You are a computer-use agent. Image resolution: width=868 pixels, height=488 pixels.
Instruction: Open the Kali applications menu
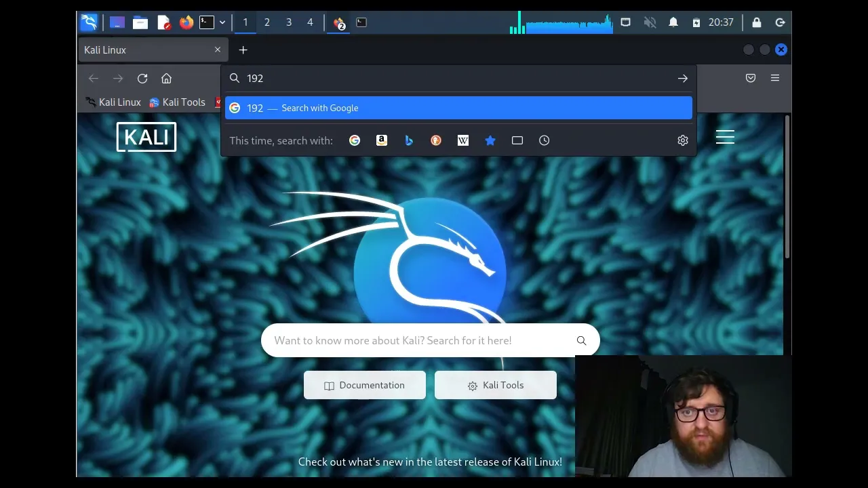(x=89, y=22)
